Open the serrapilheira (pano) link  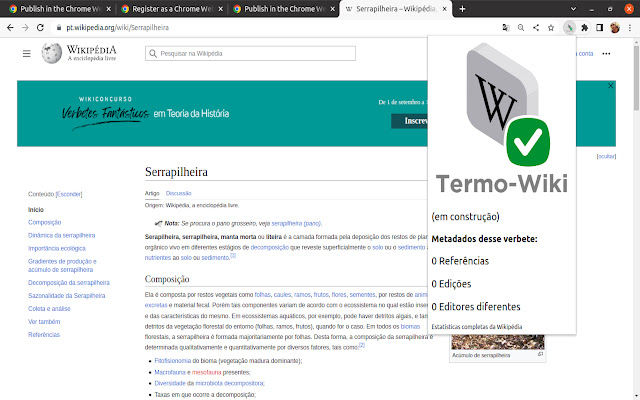[x=296, y=224]
